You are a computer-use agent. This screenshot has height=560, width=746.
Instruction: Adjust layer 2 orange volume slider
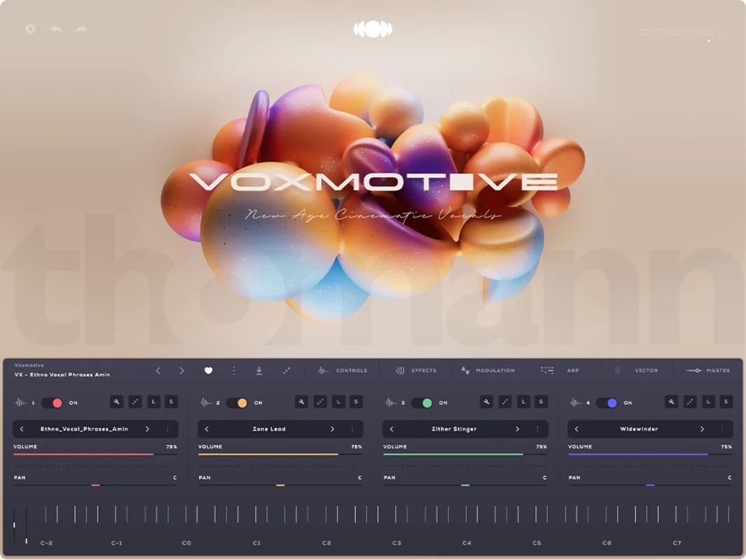pyautogui.click(x=280, y=454)
